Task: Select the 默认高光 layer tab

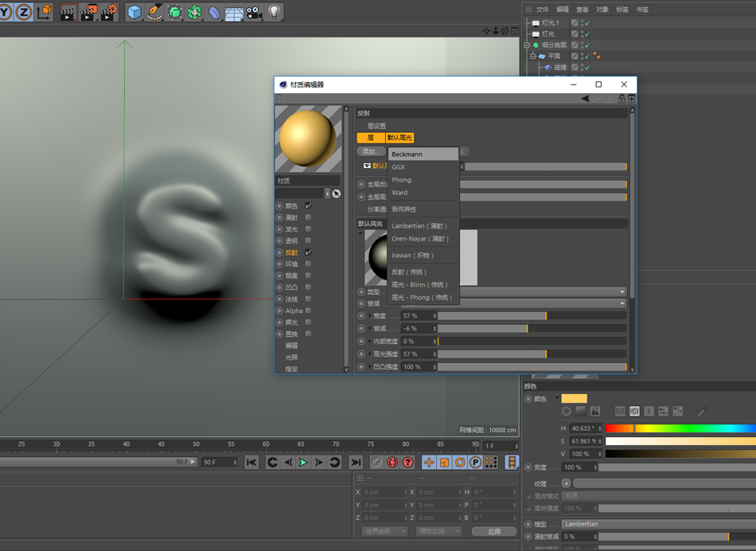Action: (x=399, y=138)
